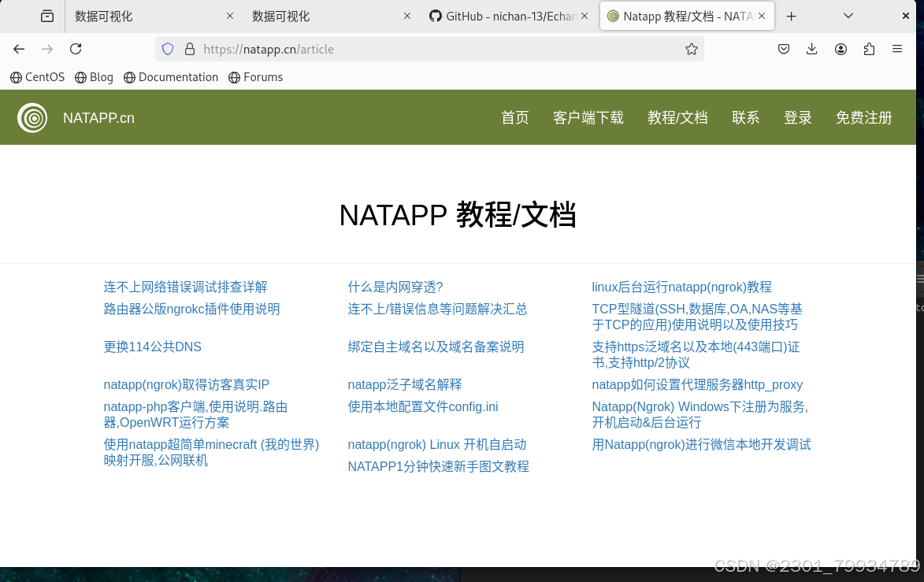Open article 更换114公共DNS
The image size is (924, 582).
tap(153, 347)
